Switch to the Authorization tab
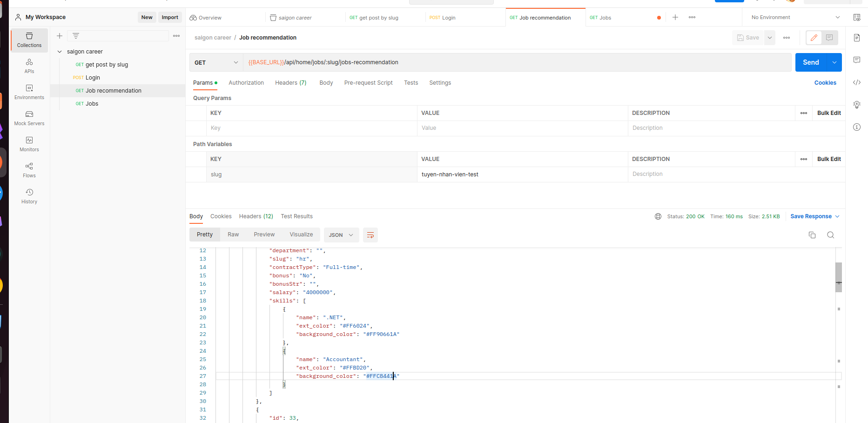 246,83
